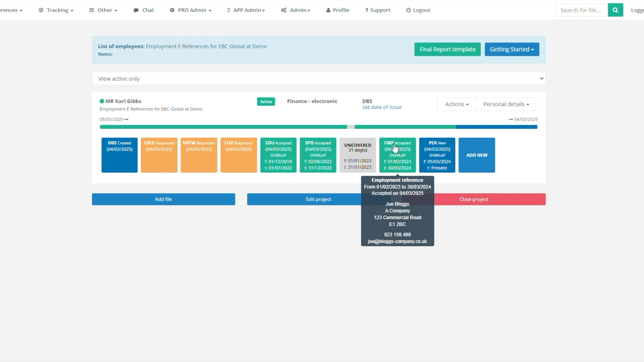Expand the PRO Admin menu
644x362 pixels.
(191, 10)
